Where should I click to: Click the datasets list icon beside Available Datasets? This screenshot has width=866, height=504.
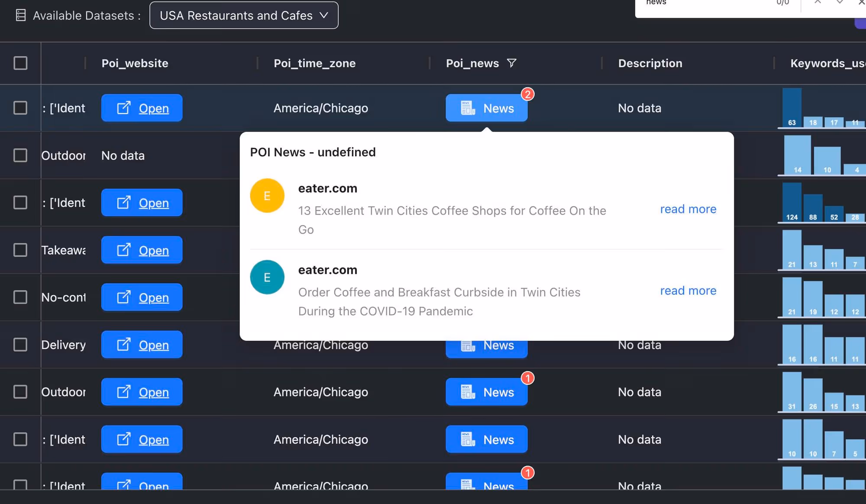tap(21, 16)
